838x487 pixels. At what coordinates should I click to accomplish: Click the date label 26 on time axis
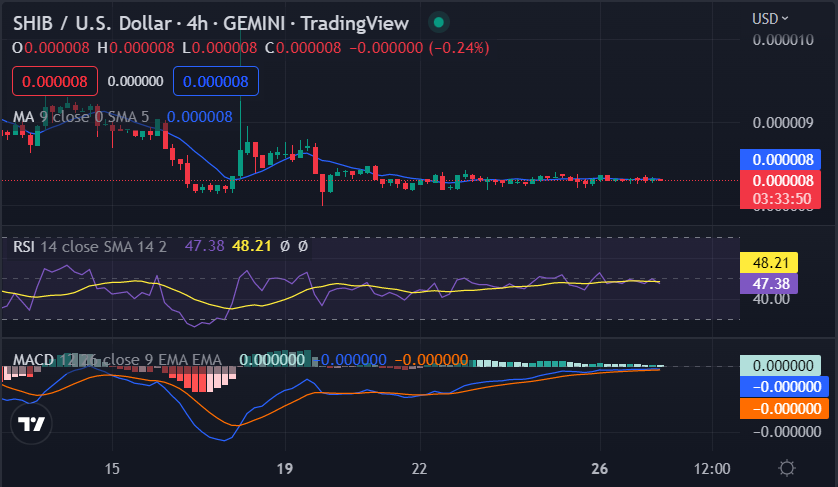pos(600,469)
